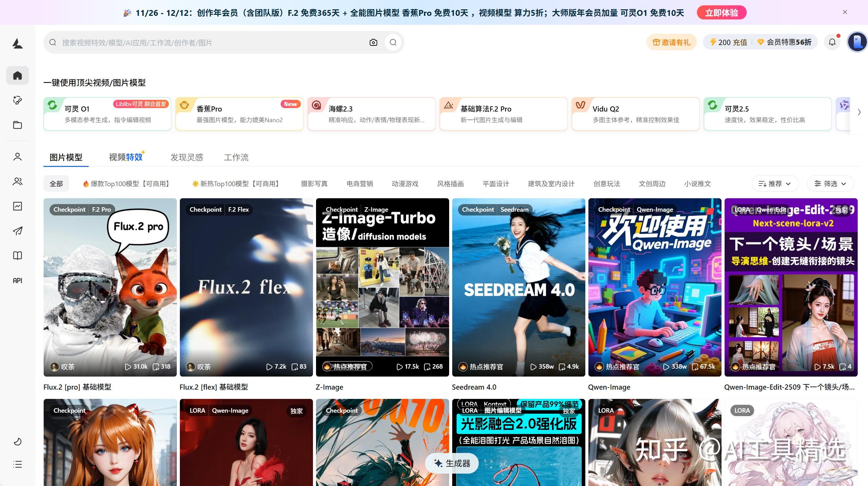Select the 全部 category filter
This screenshot has width=868, height=486.
(56, 184)
